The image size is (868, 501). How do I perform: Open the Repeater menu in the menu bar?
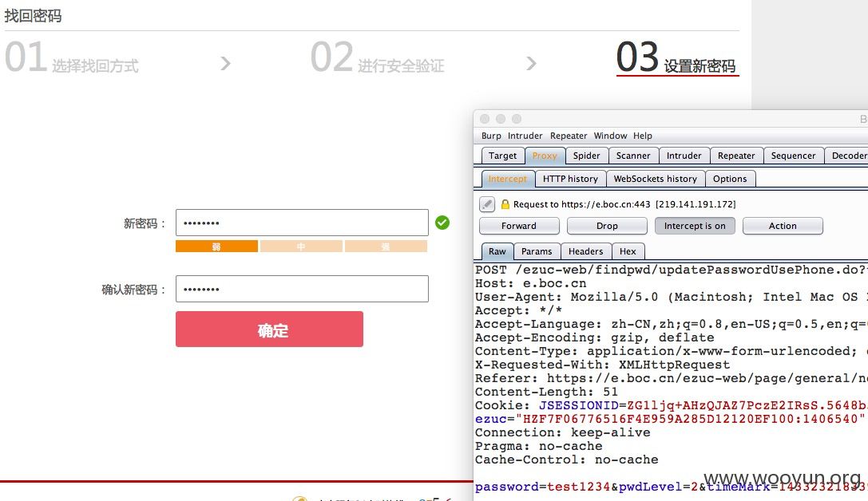click(x=569, y=136)
